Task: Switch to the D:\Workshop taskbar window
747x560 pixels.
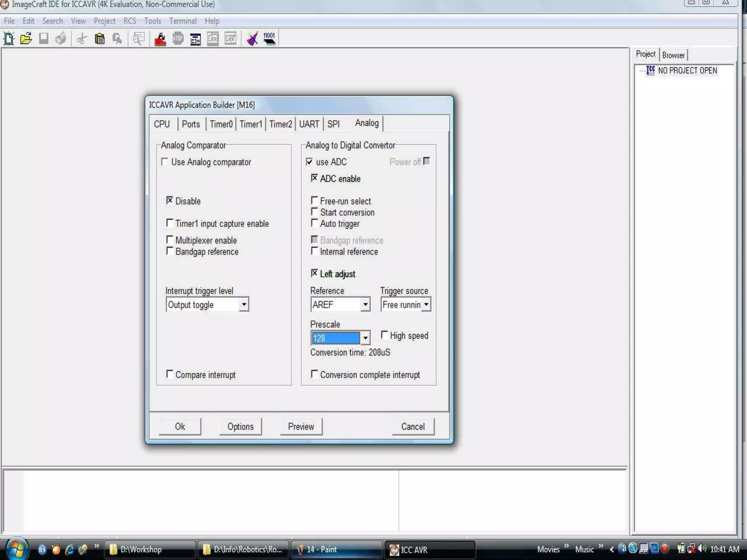Action: 151,549
